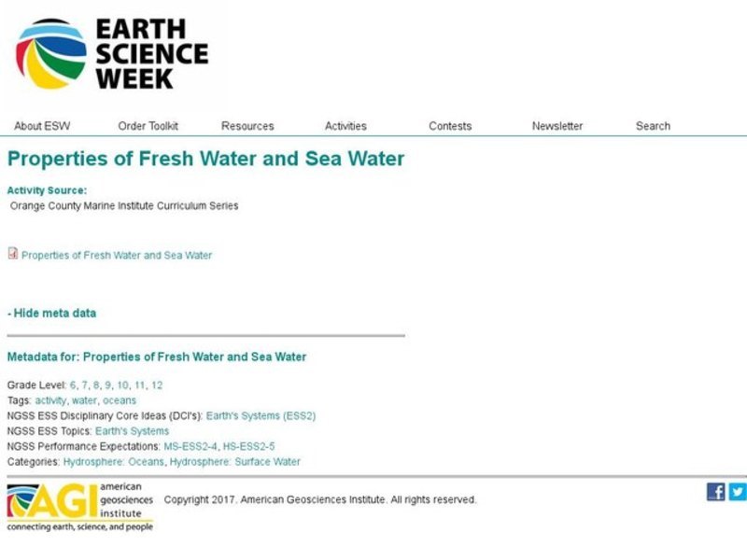Select Grade Level 6 link

click(73, 385)
